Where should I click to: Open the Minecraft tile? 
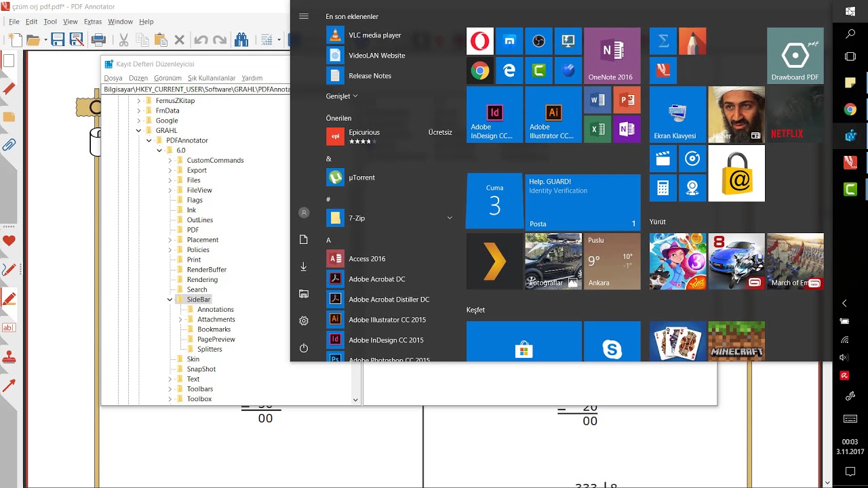click(x=736, y=342)
